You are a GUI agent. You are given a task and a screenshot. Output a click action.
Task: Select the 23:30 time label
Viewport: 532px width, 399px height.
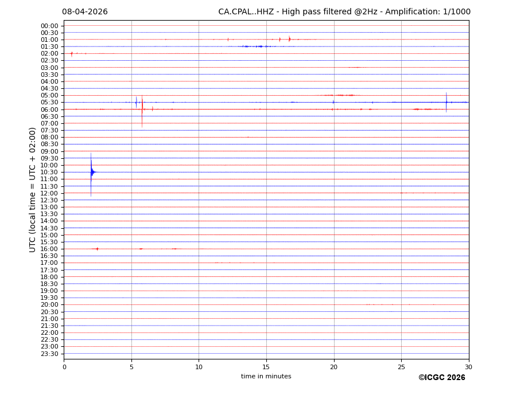pyautogui.click(x=49, y=354)
